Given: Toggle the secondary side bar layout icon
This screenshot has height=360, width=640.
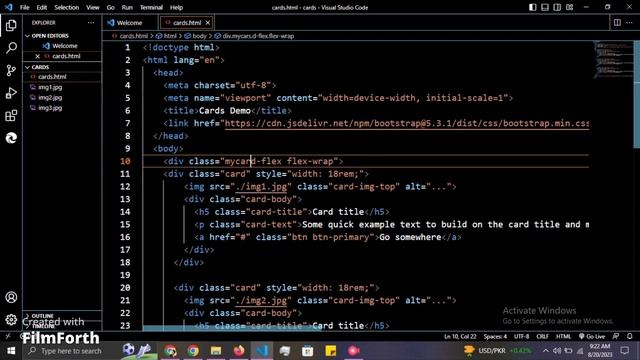Looking at the screenshot, I should pyautogui.click(x=557, y=7).
